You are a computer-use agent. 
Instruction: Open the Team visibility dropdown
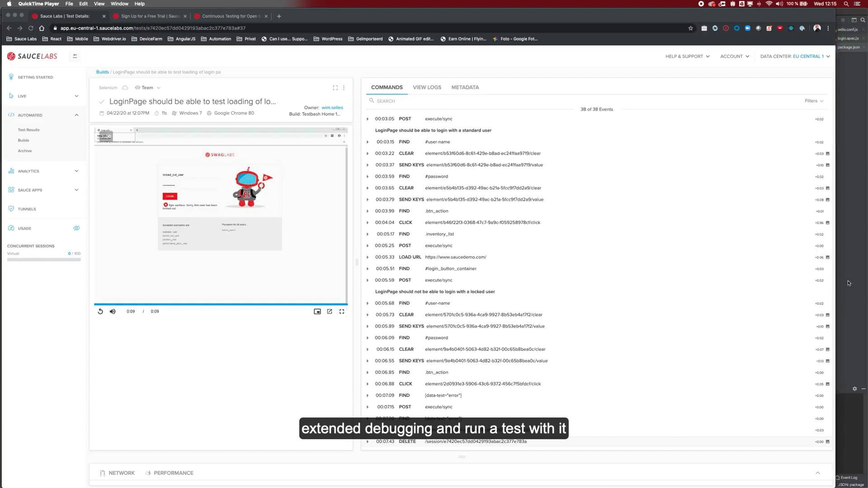click(148, 88)
